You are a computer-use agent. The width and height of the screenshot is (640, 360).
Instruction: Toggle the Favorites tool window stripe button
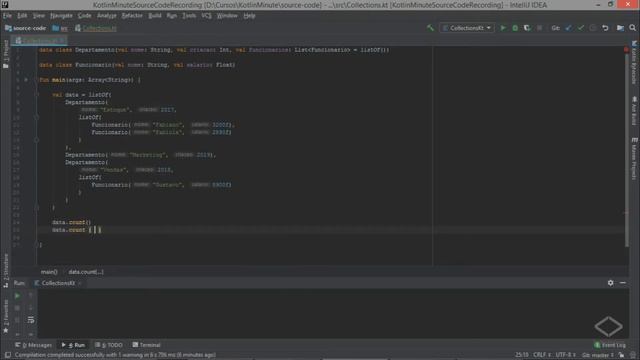(6, 316)
